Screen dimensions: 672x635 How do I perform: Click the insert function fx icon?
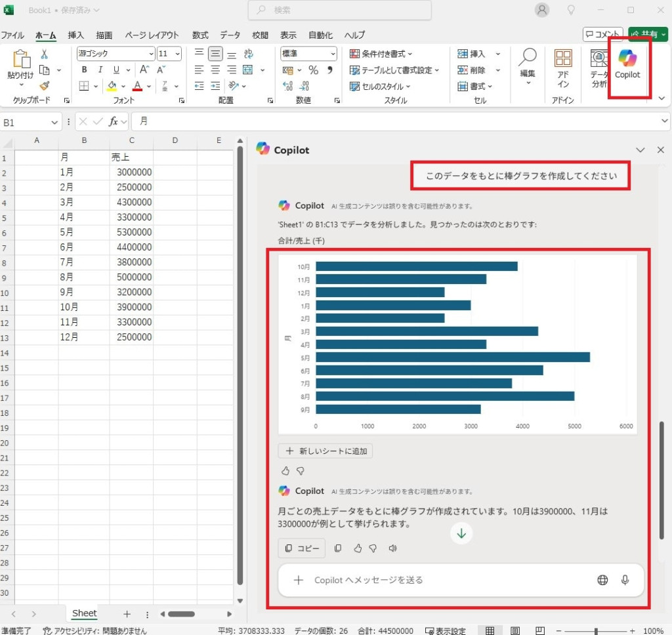click(x=113, y=122)
